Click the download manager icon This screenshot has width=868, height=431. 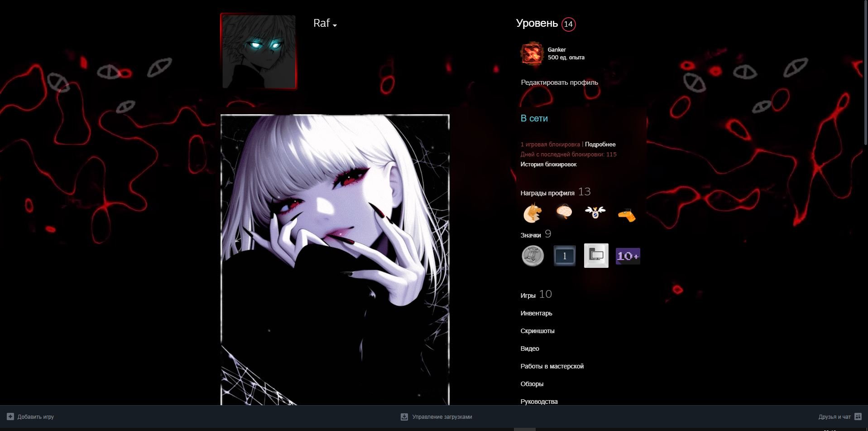pyautogui.click(x=404, y=416)
